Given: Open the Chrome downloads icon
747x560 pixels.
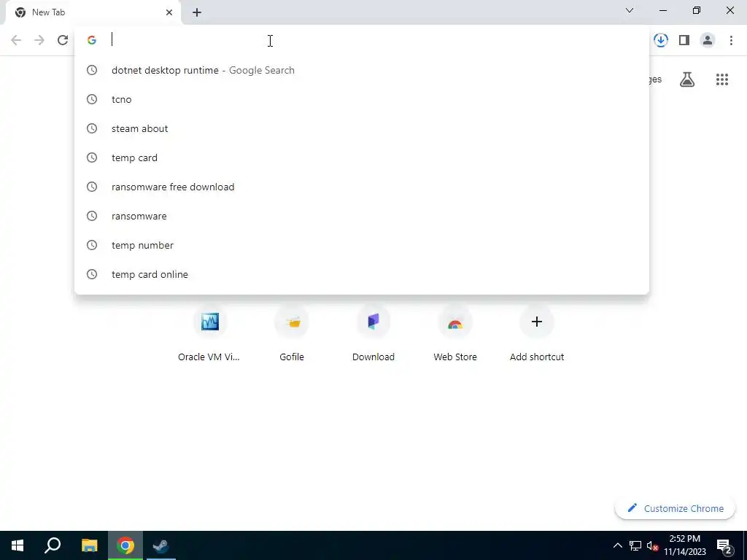Looking at the screenshot, I should pyautogui.click(x=661, y=40).
